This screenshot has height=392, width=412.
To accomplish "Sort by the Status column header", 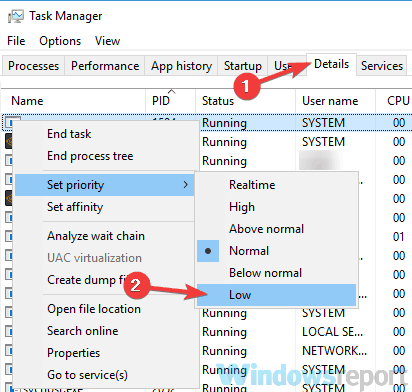I will pos(245,101).
